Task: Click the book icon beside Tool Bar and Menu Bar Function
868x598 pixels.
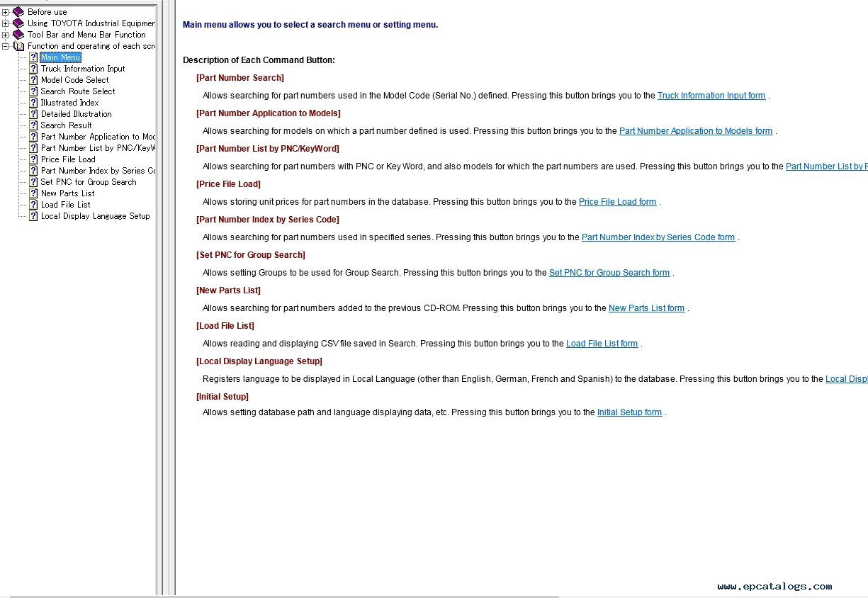Action: 18,35
